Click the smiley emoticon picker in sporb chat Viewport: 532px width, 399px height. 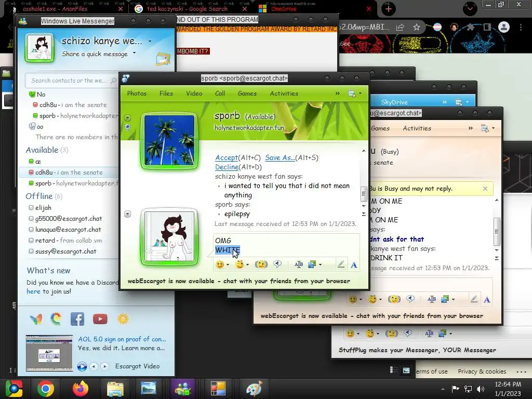pyautogui.click(x=220, y=264)
